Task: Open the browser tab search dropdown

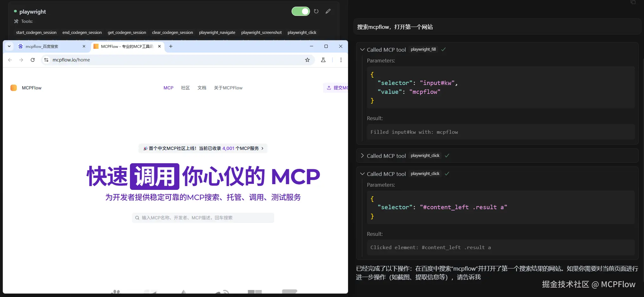Action: [9, 46]
